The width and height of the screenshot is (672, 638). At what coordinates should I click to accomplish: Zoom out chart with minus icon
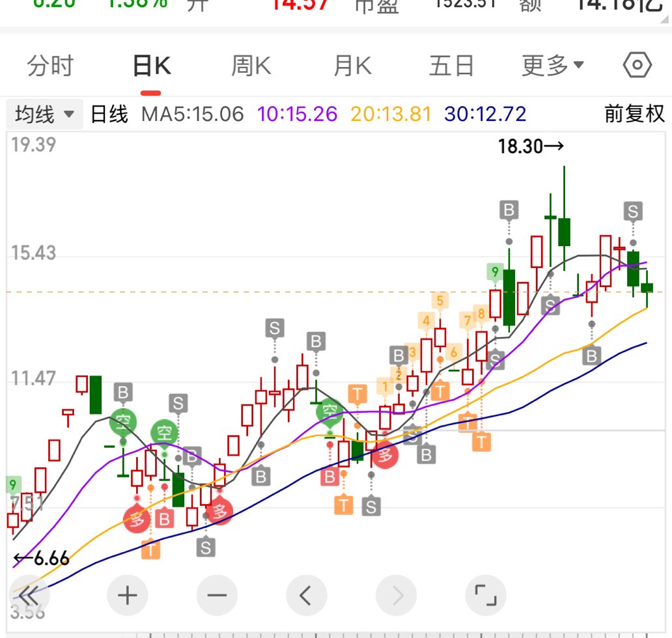pyautogui.click(x=217, y=596)
